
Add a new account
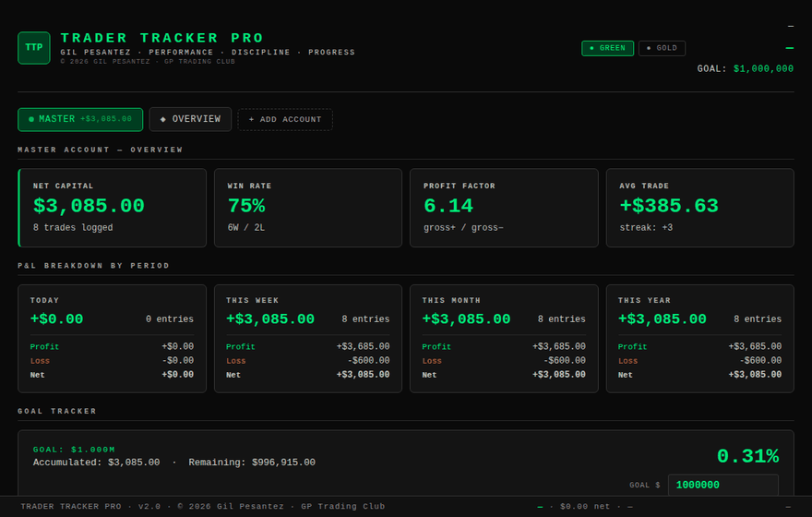(285, 119)
